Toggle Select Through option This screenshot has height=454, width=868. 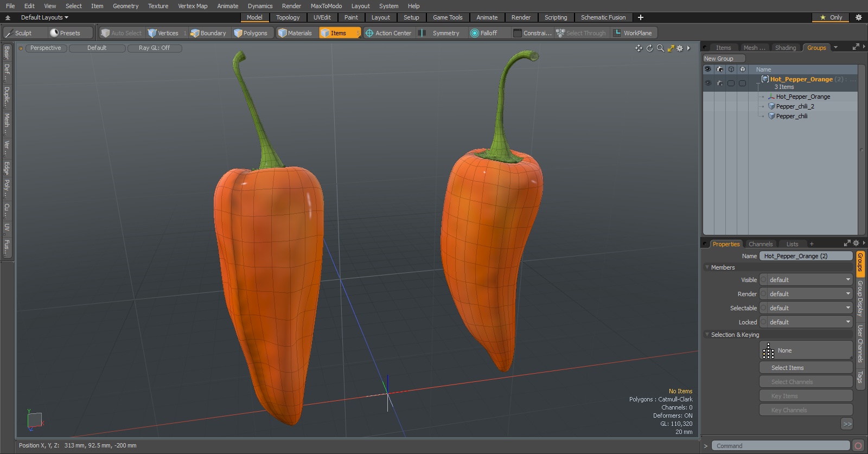581,33
